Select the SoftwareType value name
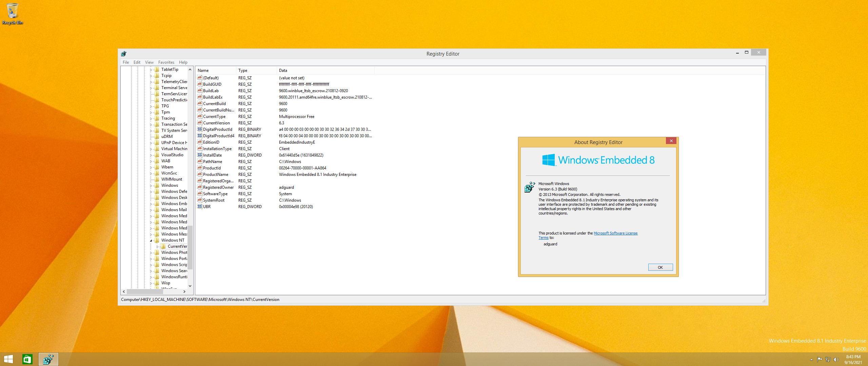Screen dimensions: 868x366 (215, 194)
